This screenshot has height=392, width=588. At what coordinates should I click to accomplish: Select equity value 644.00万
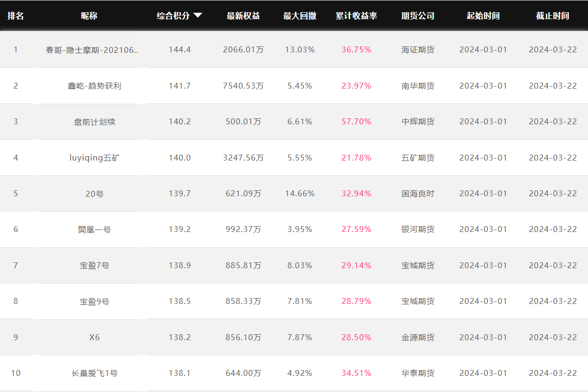244,373
